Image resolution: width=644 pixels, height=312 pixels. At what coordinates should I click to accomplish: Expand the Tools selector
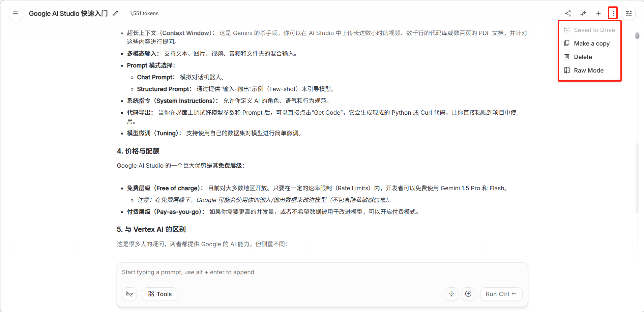tap(160, 294)
